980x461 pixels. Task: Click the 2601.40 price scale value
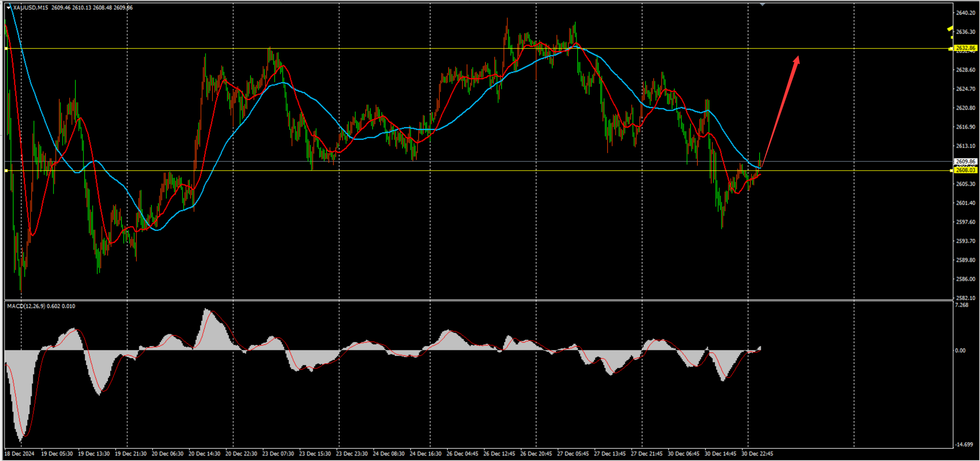pyautogui.click(x=966, y=203)
